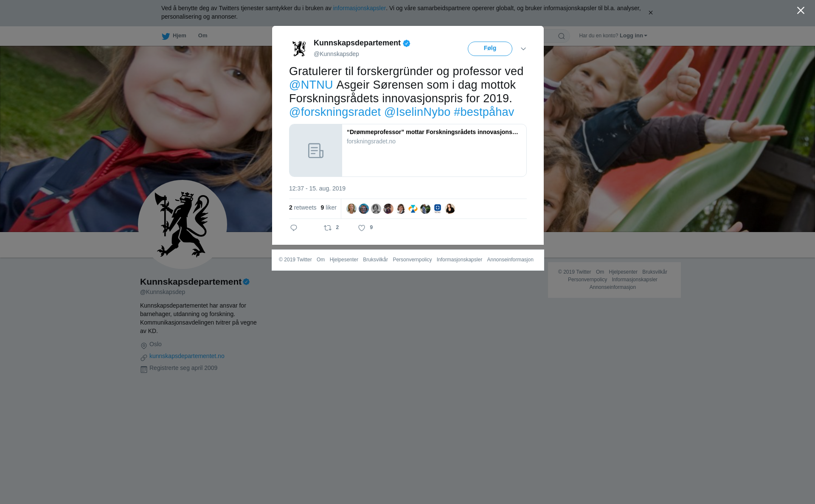This screenshot has height=504, width=815.
Task: Visit kunnskapsdepartementet.no profile website link
Action: tap(187, 356)
